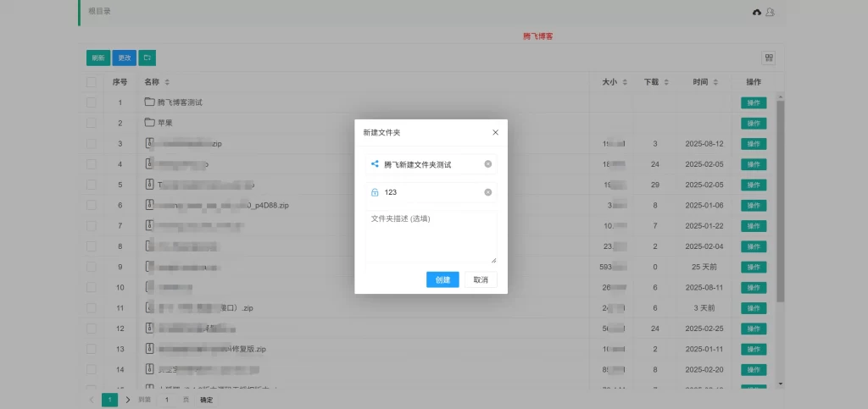Go to next page arrow
The width and height of the screenshot is (868, 409).
(x=128, y=400)
